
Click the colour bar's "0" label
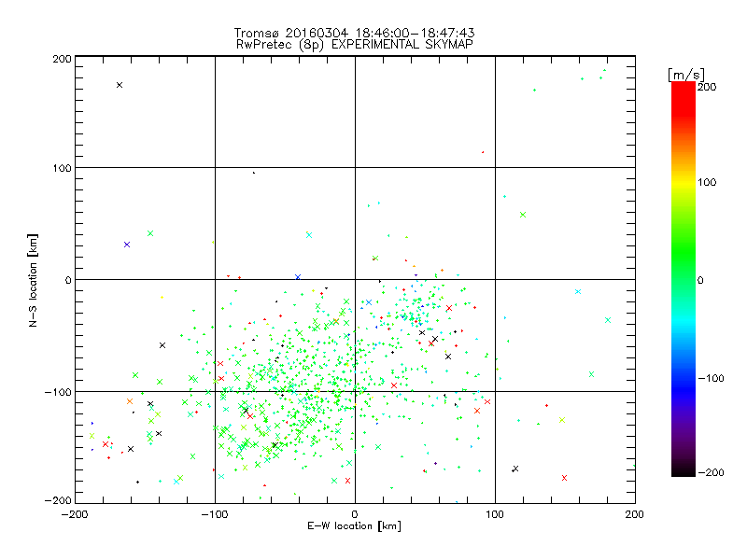point(700,280)
